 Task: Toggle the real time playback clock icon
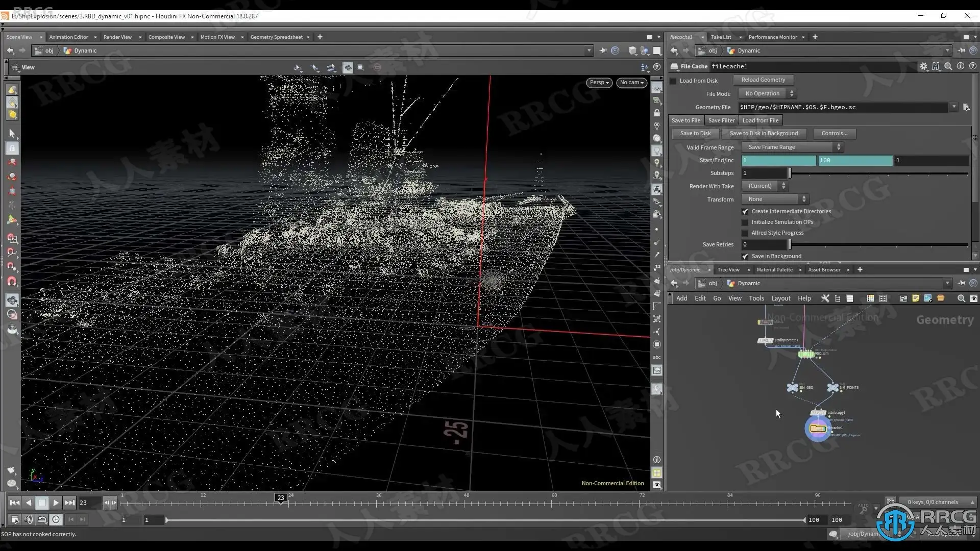[x=56, y=519]
